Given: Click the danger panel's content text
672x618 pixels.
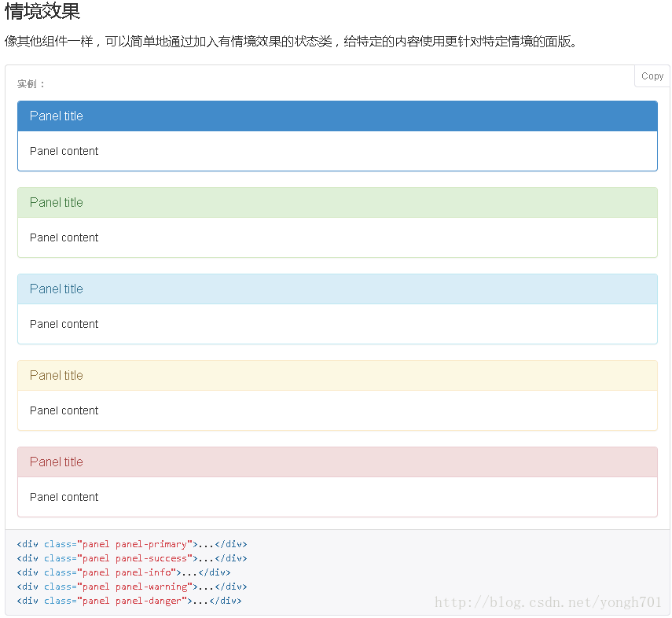Looking at the screenshot, I should tap(64, 497).
